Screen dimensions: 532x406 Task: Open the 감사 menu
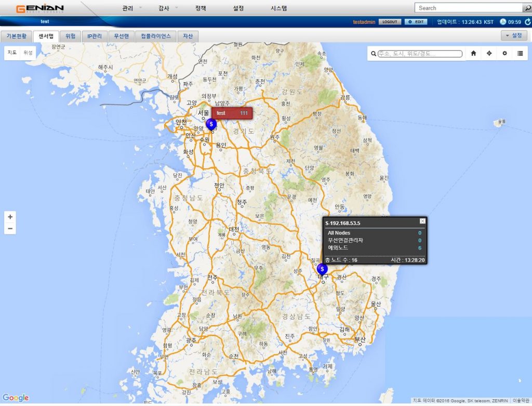(164, 8)
